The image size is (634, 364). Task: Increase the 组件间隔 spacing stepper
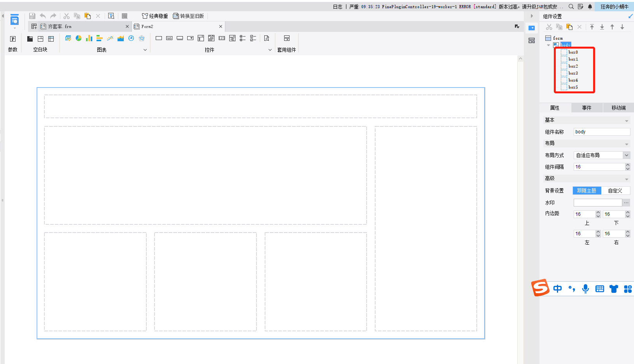[x=628, y=165]
